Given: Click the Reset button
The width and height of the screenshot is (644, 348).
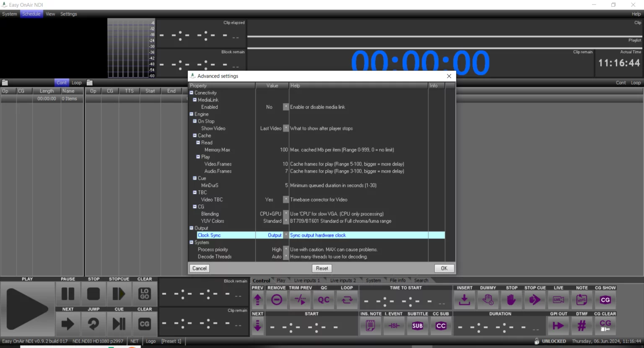Looking at the screenshot, I should 322,268.
